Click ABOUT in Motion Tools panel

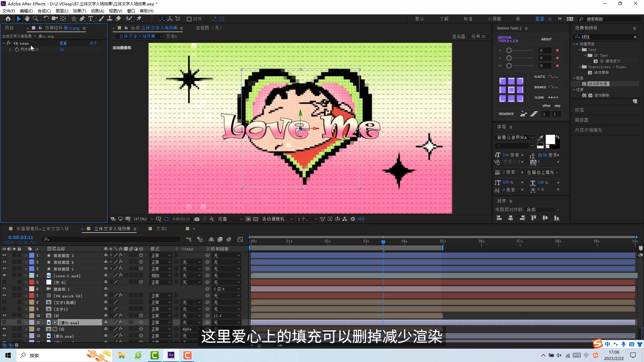point(546,39)
